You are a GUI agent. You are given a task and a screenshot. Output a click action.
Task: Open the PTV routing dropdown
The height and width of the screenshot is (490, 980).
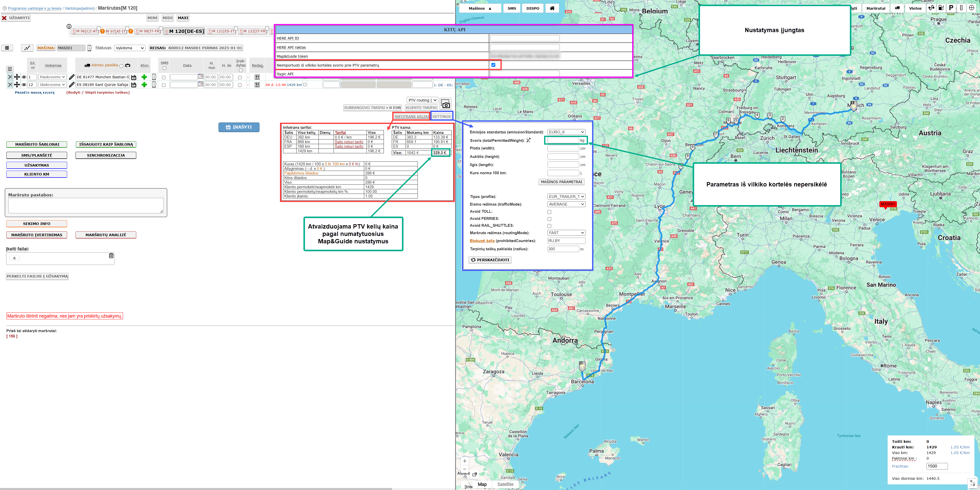click(422, 100)
